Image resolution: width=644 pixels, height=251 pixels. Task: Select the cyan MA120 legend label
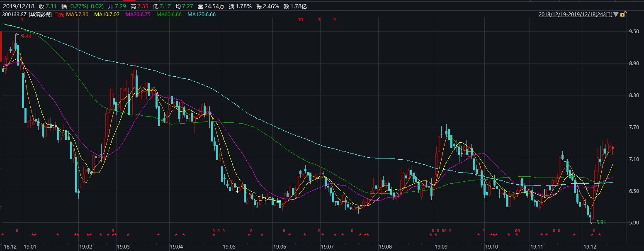tap(202, 15)
